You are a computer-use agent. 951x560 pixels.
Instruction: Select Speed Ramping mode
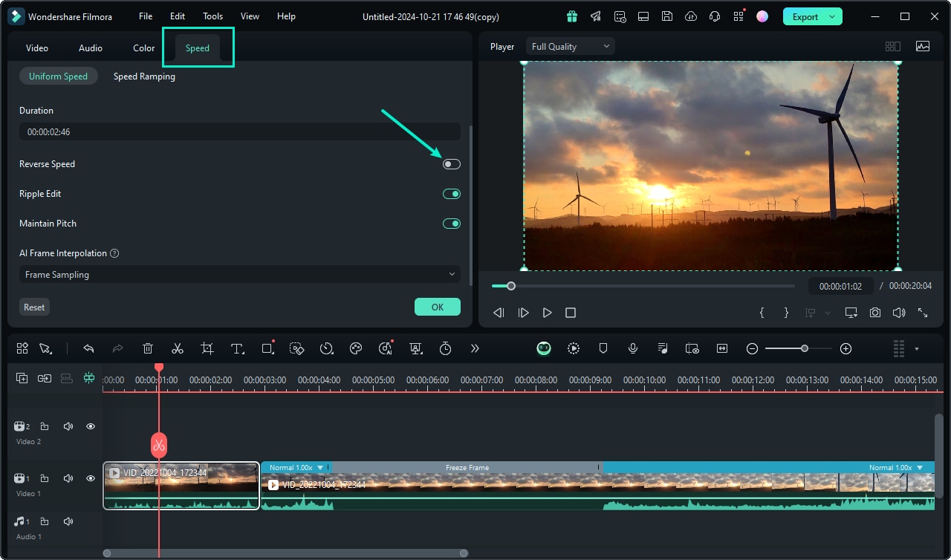tap(144, 76)
